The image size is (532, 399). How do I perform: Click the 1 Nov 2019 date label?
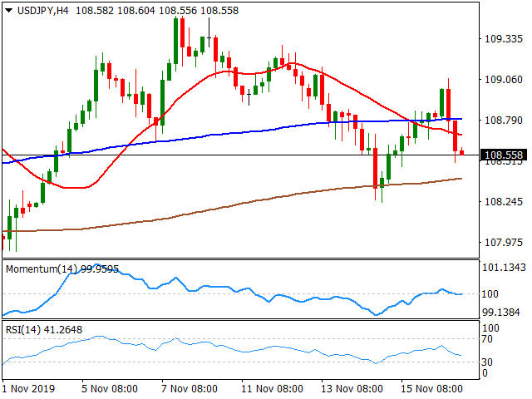pos(28,388)
